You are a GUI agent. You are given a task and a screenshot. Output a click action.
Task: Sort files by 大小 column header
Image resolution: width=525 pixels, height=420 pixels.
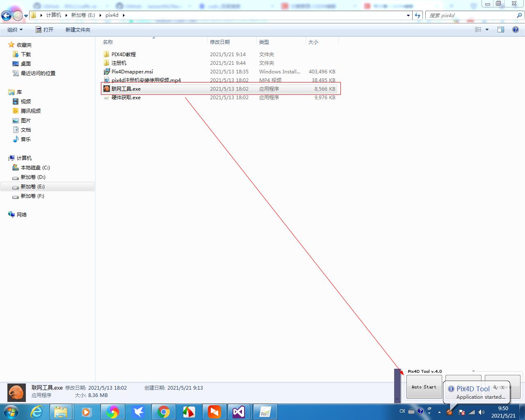coord(313,42)
